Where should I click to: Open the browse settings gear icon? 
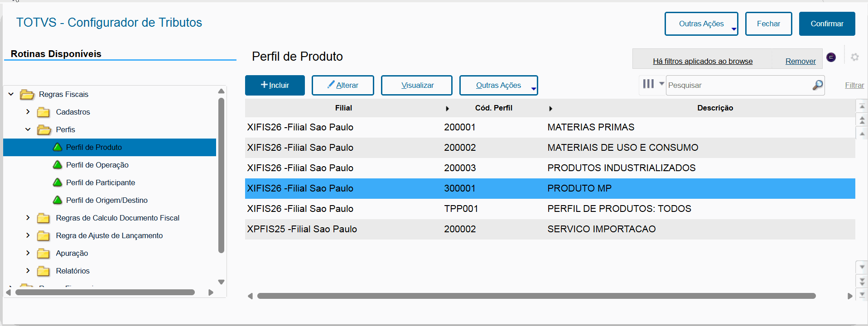tap(854, 57)
